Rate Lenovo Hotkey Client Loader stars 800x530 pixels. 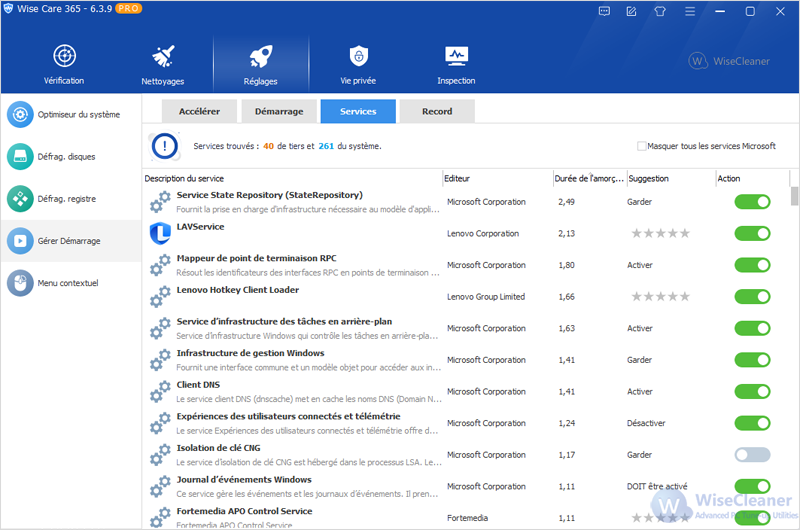661,297
